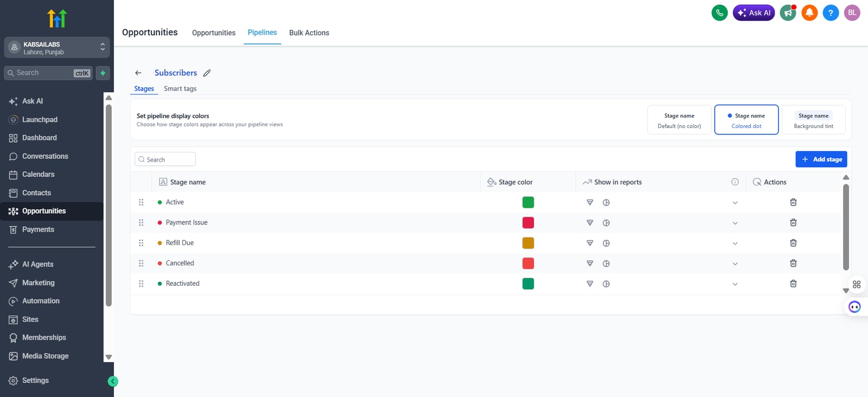Click the info icon in Show in reports header
Viewport: 868px width, 397px height.
(735, 182)
